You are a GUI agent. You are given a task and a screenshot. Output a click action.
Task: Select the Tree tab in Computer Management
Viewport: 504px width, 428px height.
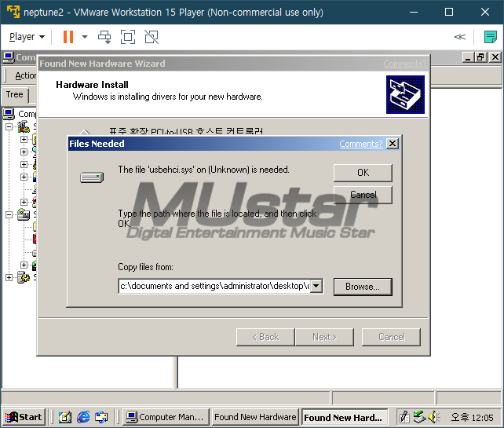[x=15, y=94]
